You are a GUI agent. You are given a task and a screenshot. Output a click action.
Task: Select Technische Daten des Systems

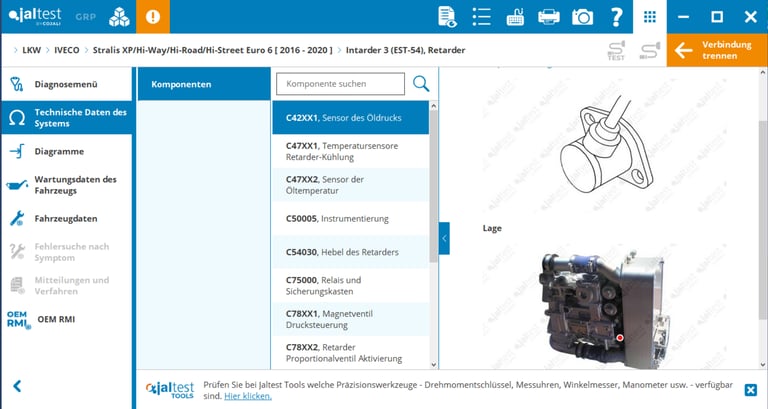(67, 118)
